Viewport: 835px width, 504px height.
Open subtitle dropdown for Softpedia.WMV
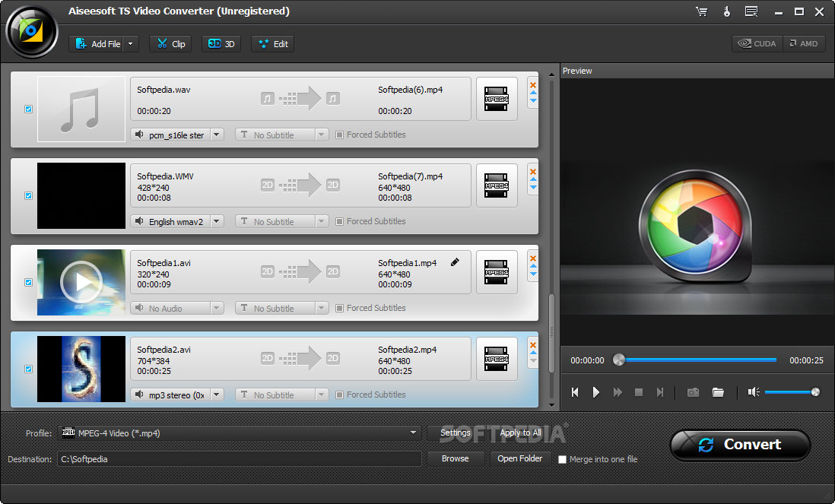tap(321, 222)
